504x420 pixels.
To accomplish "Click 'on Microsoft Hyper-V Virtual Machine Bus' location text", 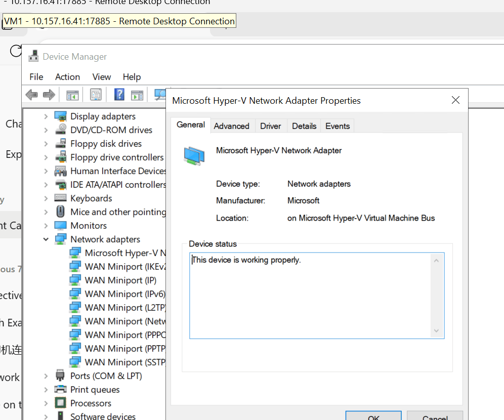I will tap(361, 218).
